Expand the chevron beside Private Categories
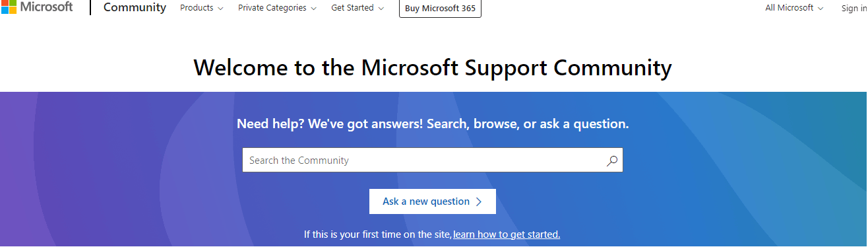 pyautogui.click(x=313, y=9)
